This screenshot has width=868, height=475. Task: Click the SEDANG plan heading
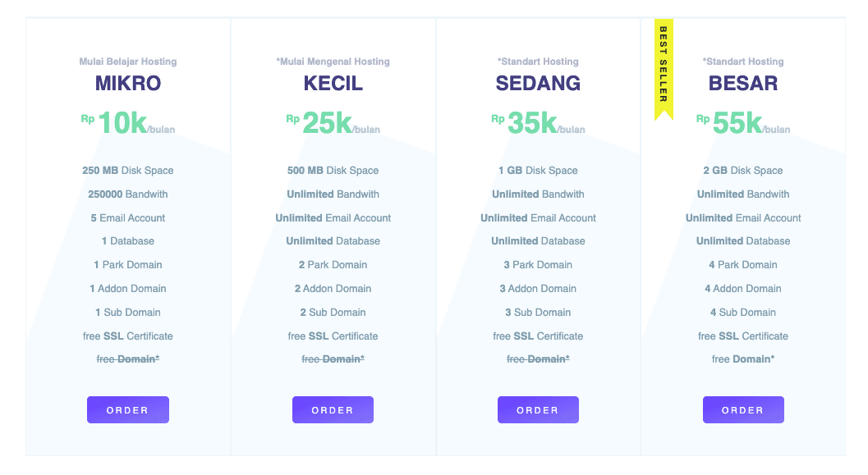[x=538, y=84]
